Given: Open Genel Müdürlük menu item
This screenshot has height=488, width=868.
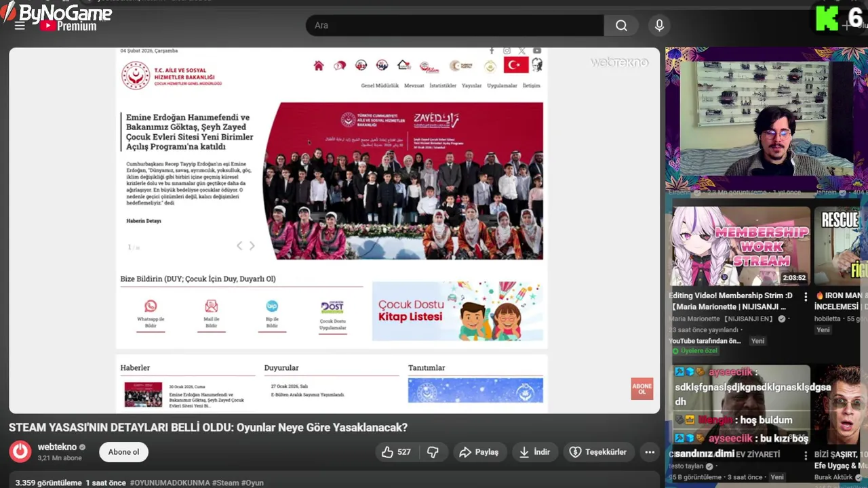Looking at the screenshot, I should coord(380,86).
